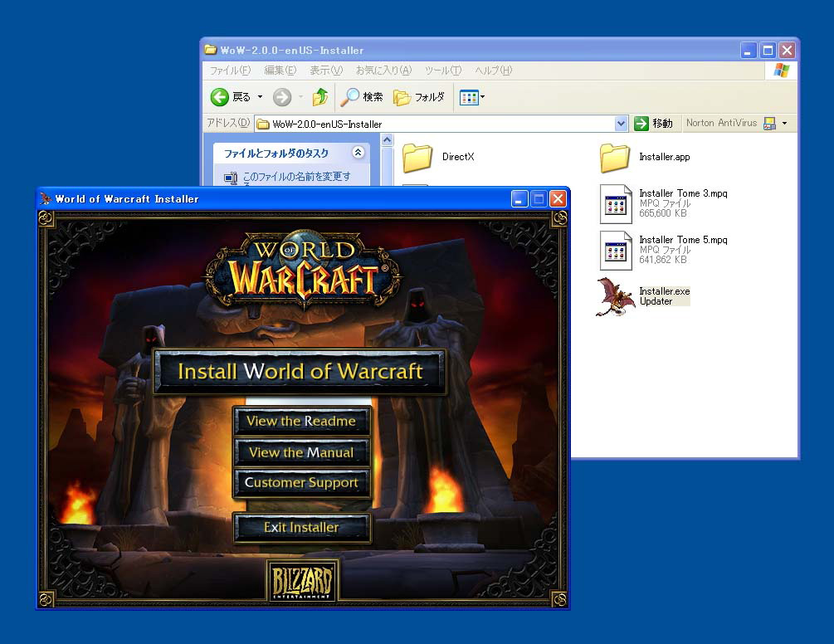This screenshot has height=644, width=834.
Task: Click the Windows flag logo in Explorer
Action: coord(782,71)
